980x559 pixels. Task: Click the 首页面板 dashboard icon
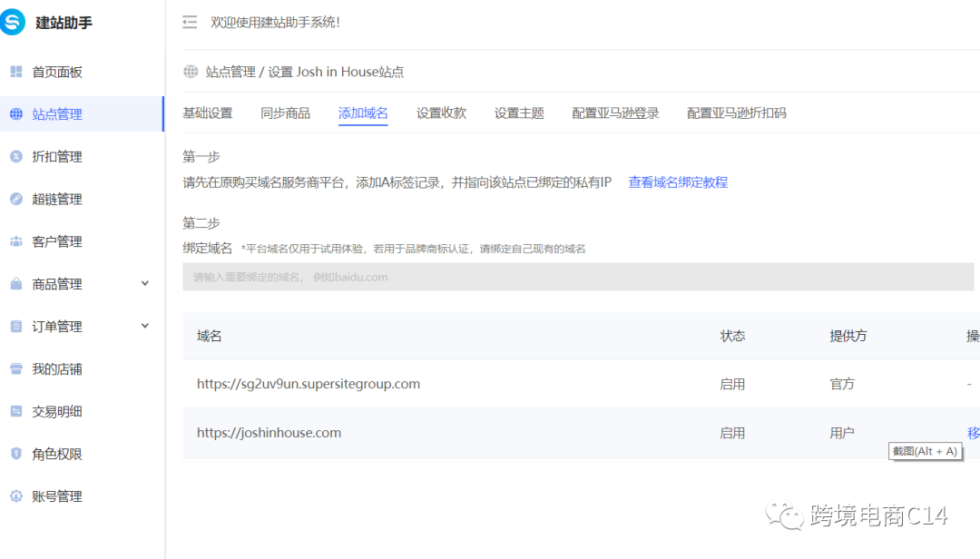coord(16,72)
